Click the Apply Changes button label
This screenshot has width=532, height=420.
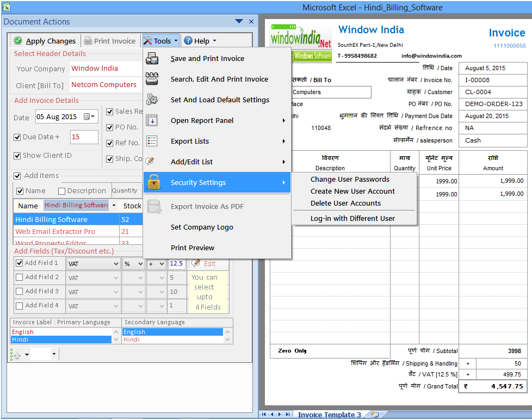[51, 41]
